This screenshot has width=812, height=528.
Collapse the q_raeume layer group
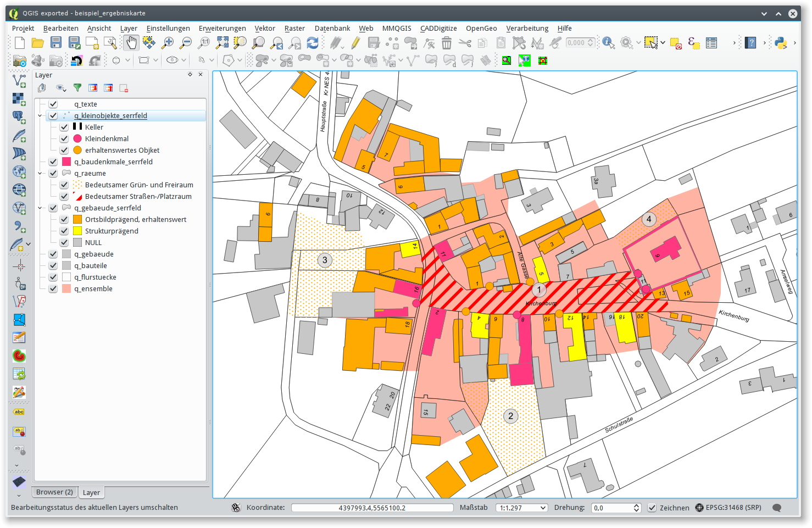click(40, 173)
